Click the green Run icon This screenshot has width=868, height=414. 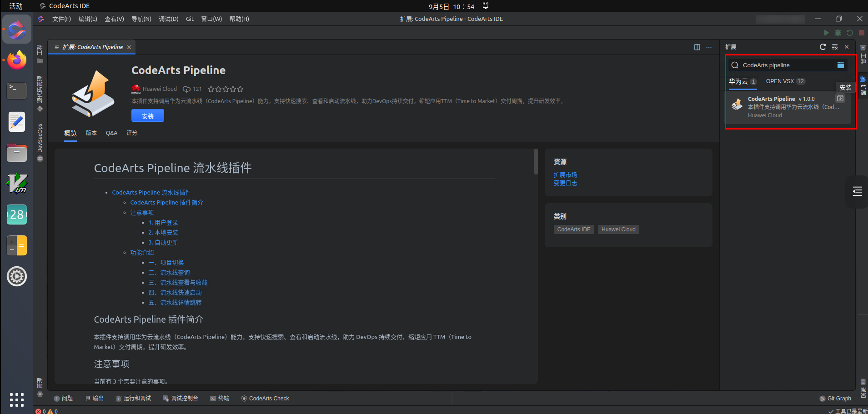click(826, 33)
